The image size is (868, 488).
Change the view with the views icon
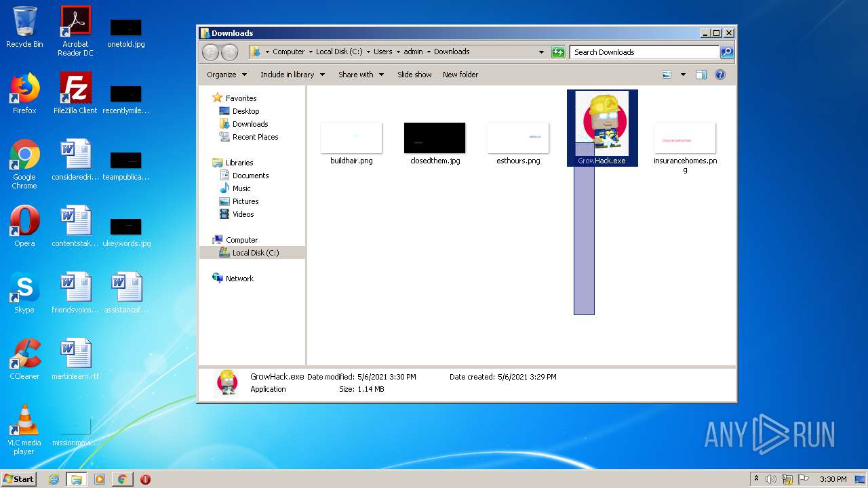pyautogui.click(x=667, y=75)
